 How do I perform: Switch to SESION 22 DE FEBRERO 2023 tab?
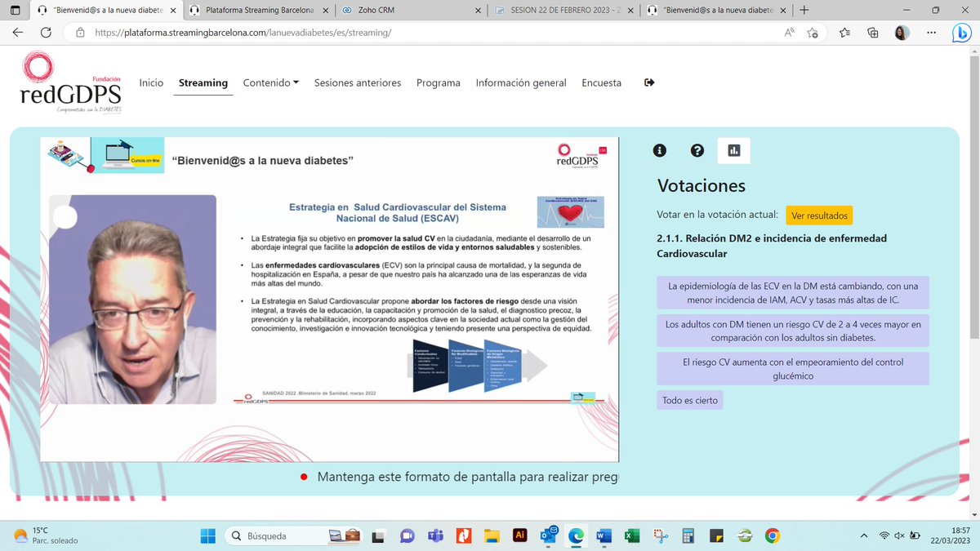point(563,11)
